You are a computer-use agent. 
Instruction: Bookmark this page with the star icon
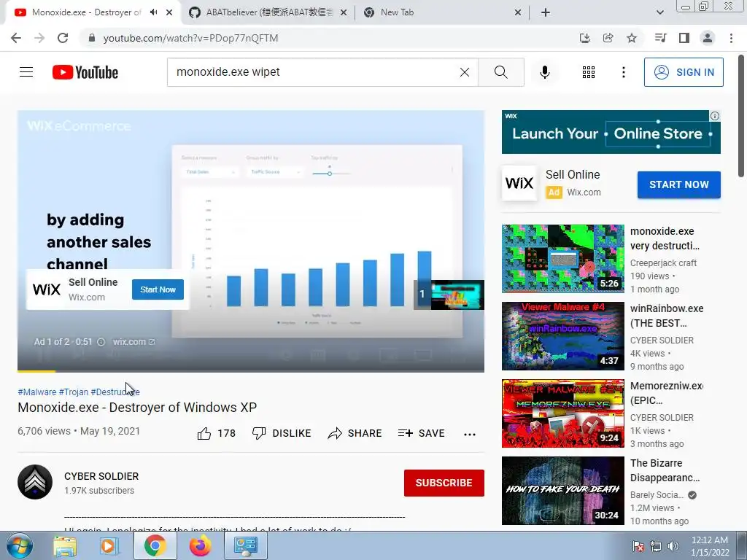point(631,38)
